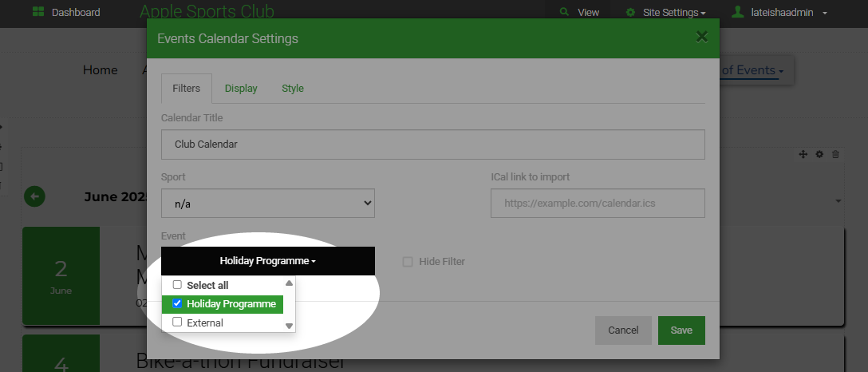Click the View link in top bar
868x372 pixels.
[589, 12]
